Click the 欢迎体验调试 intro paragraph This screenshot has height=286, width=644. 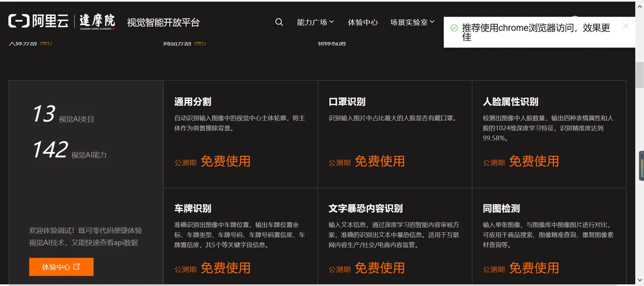click(86, 236)
